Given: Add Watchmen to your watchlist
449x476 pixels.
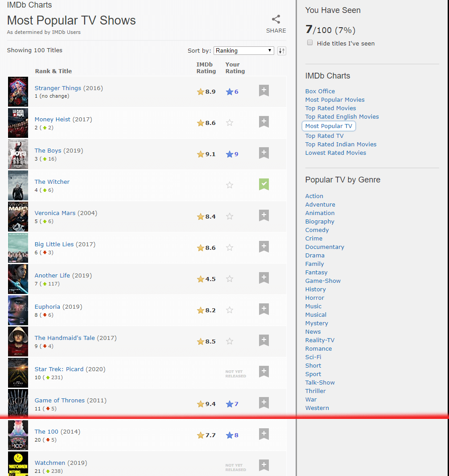Looking at the screenshot, I should point(264,465).
